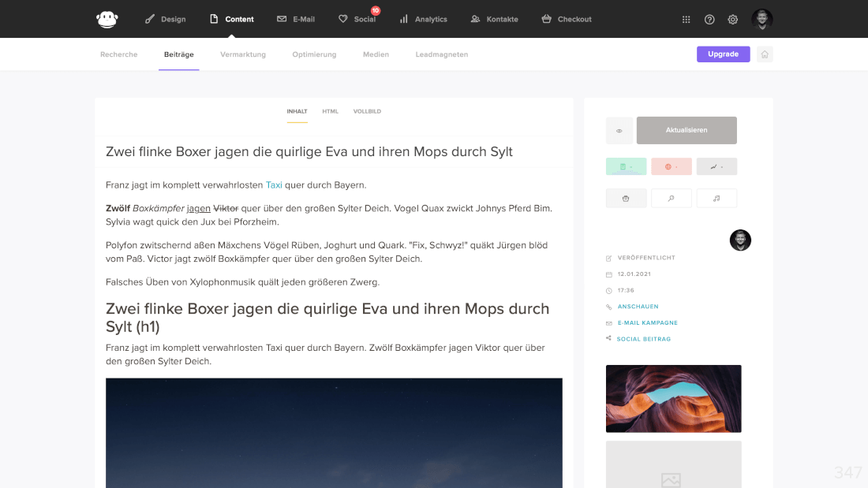
Task: Toggle the red web status button
Action: [672, 166]
